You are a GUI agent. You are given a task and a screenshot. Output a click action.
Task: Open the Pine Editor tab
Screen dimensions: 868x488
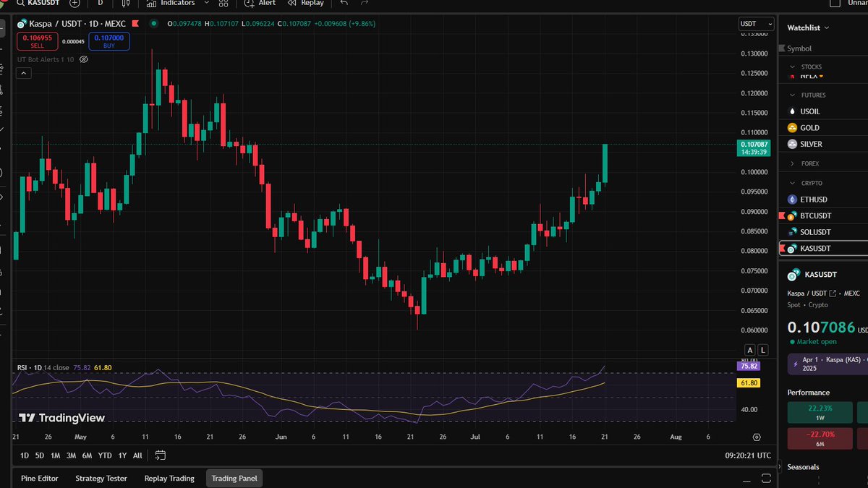[40, 478]
